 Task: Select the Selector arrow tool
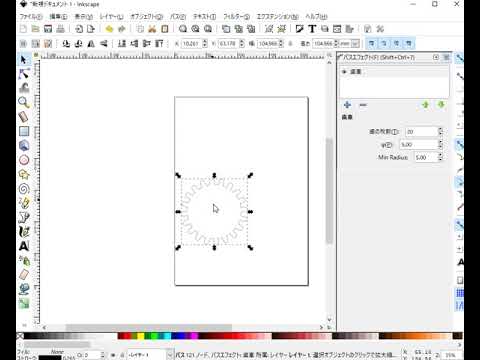(23, 60)
